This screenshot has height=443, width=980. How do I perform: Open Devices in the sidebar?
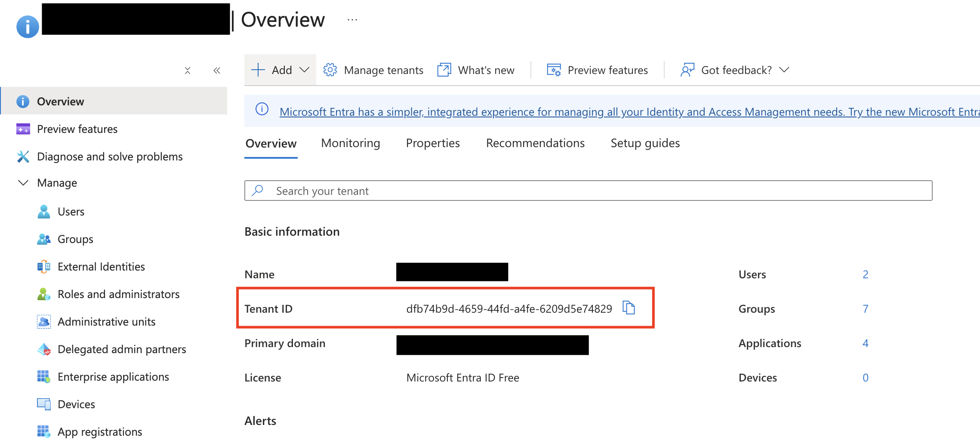pyautogui.click(x=76, y=404)
